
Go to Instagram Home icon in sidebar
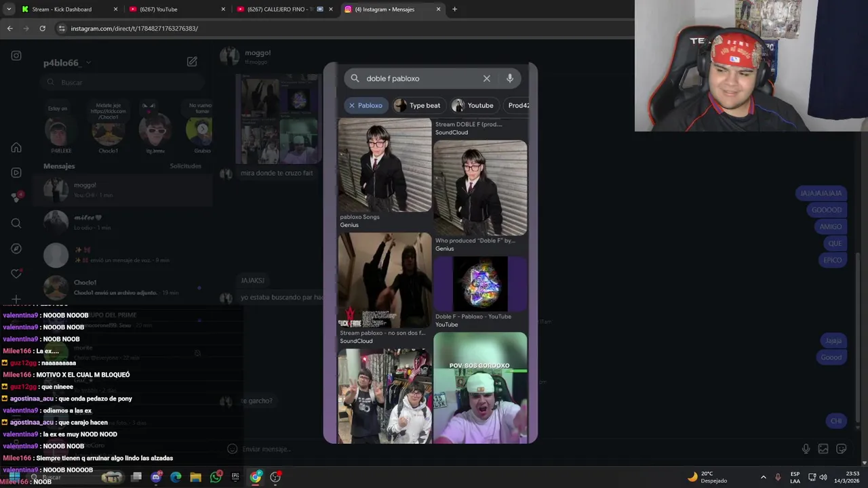click(16, 148)
